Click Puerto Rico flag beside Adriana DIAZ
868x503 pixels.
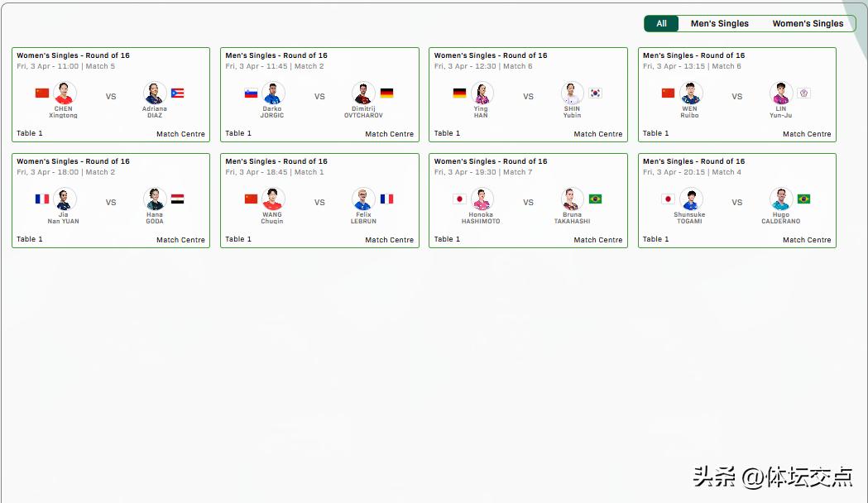[x=177, y=93]
